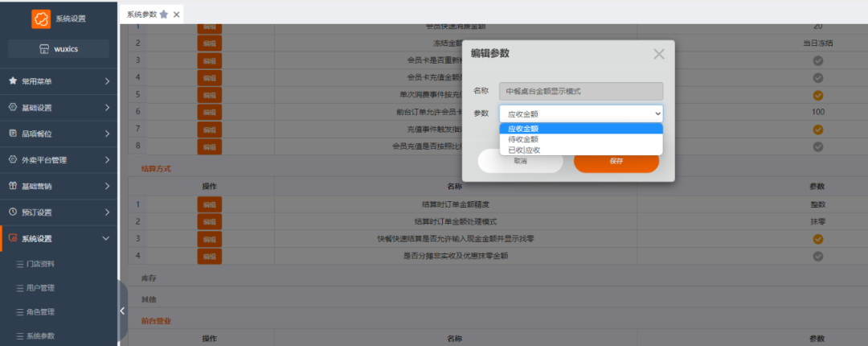This screenshot has height=346, width=868.
Task: Click 编辑 button in member row 2
Action: pyautogui.click(x=209, y=43)
